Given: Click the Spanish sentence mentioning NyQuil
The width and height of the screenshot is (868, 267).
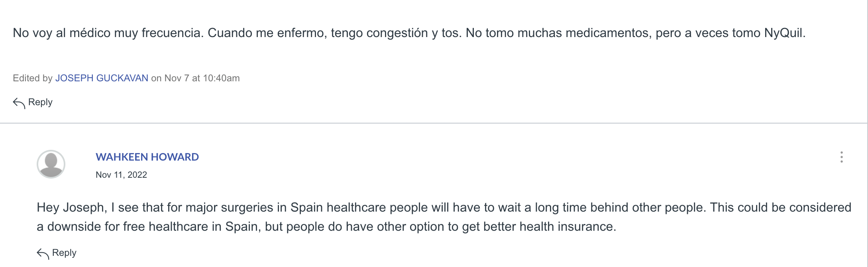Looking at the screenshot, I should click(x=636, y=33).
